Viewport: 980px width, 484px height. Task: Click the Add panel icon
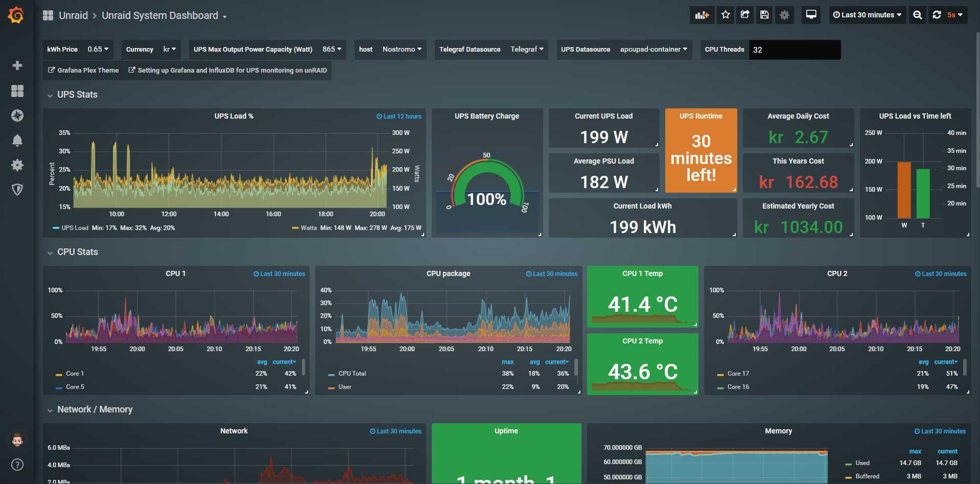702,15
